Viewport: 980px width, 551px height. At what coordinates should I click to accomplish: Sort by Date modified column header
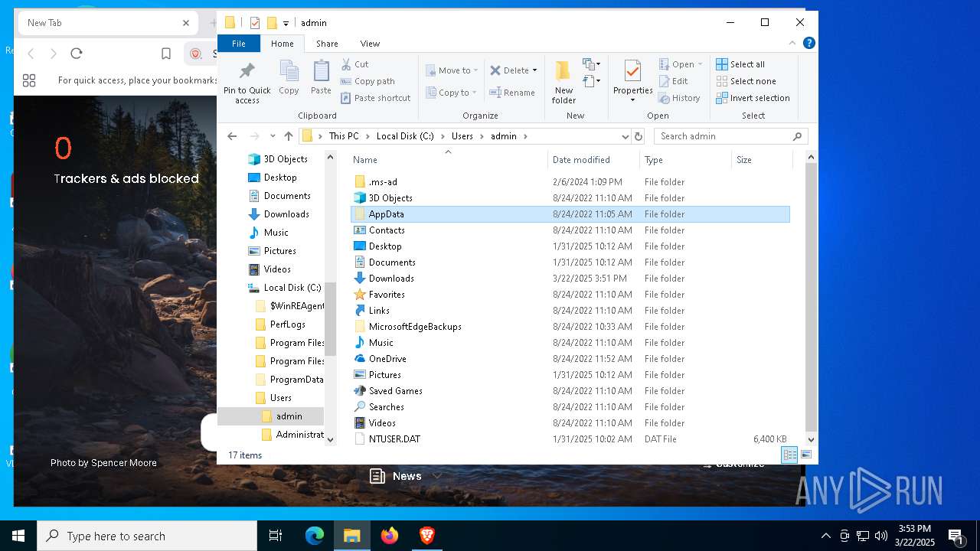tap(593, 159)
